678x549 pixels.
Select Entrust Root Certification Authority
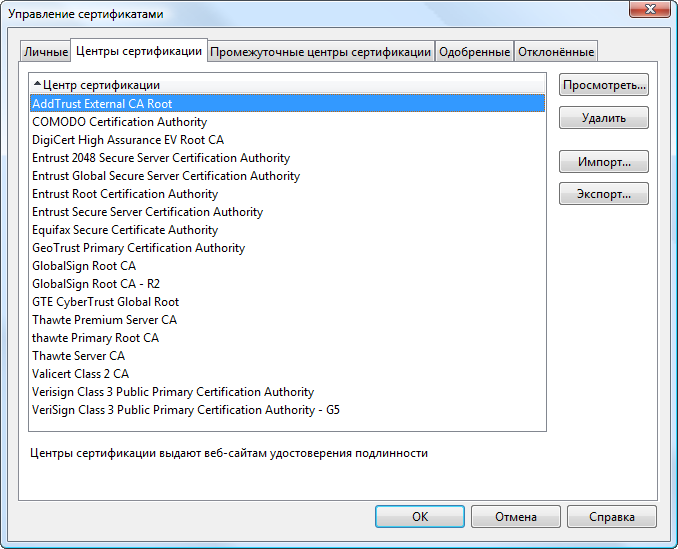288,194
